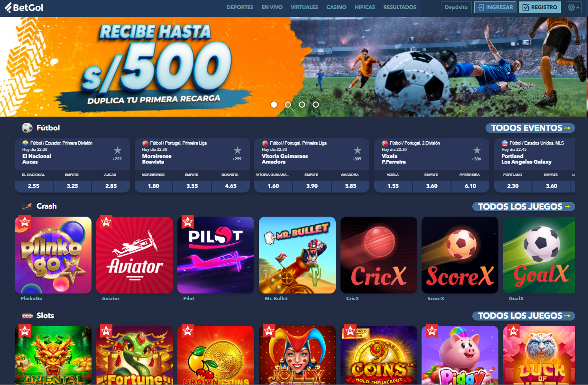Bet on Moreirense odds 1.80

154,186
